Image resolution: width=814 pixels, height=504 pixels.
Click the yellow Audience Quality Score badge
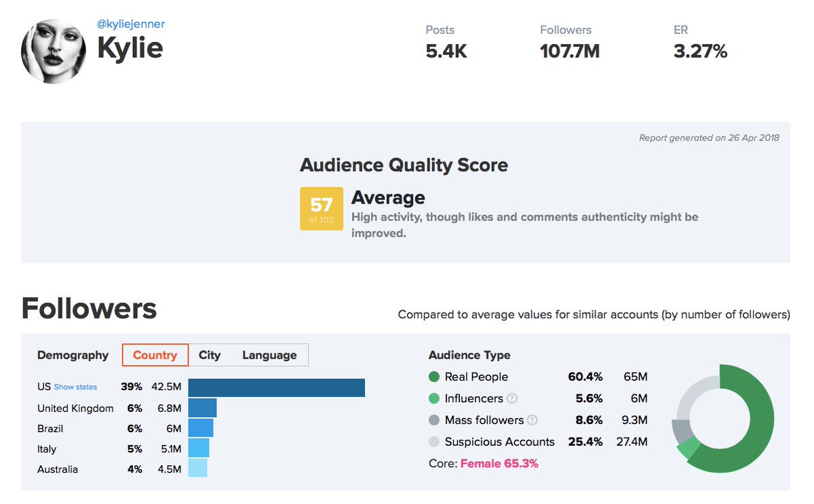322,208
